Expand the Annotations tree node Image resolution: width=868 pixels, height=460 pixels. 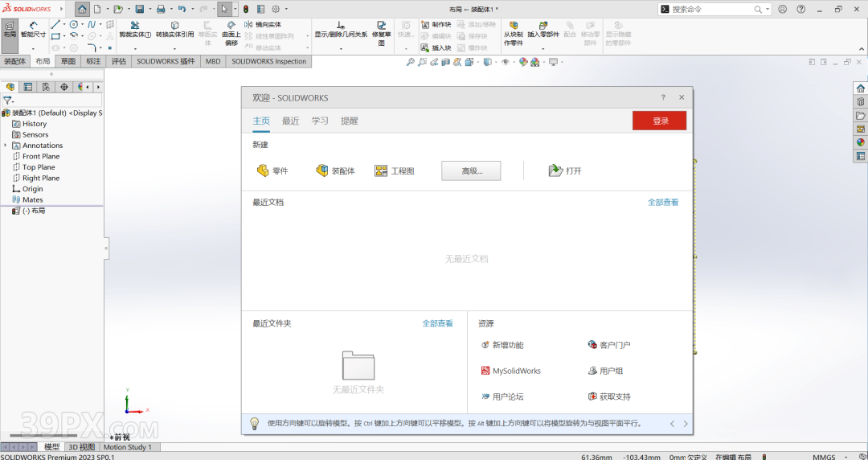point(6,146)
